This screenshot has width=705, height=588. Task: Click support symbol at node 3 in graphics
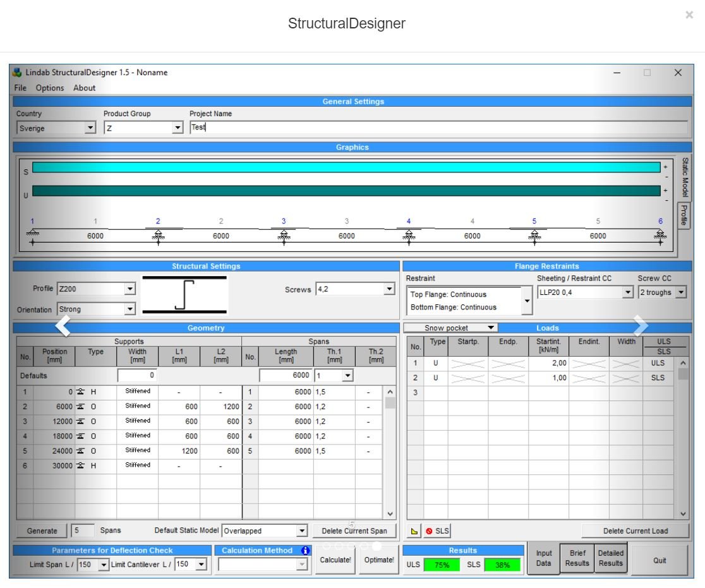point(284,234)
